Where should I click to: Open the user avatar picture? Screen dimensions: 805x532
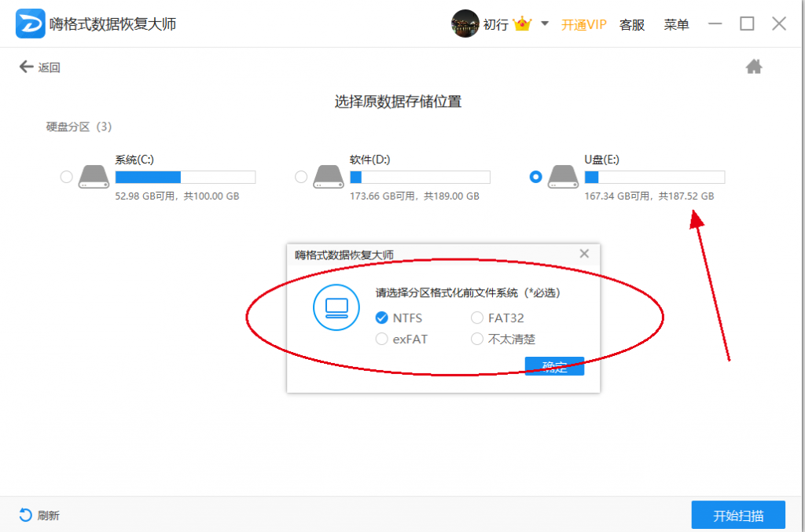pos(465,24)
